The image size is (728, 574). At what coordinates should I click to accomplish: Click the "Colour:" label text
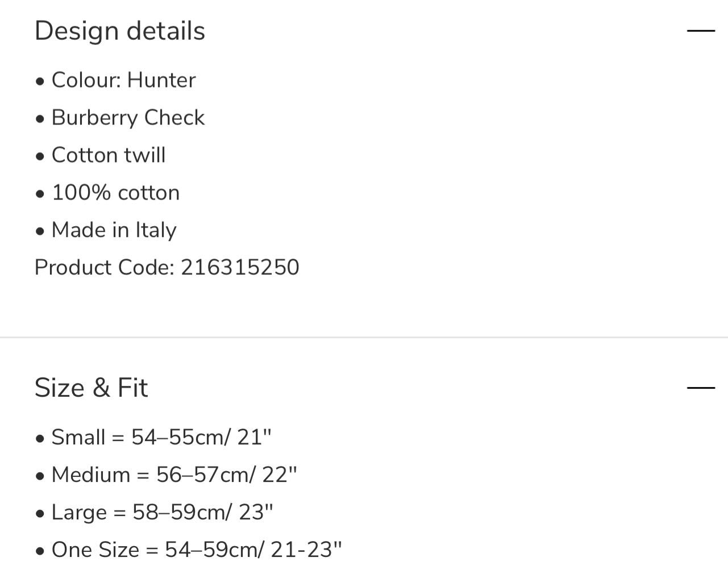click(86, 80)
